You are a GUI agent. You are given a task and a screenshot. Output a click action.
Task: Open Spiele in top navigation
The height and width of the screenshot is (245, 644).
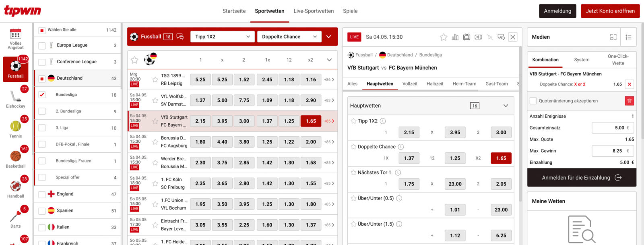pos(350,11)
